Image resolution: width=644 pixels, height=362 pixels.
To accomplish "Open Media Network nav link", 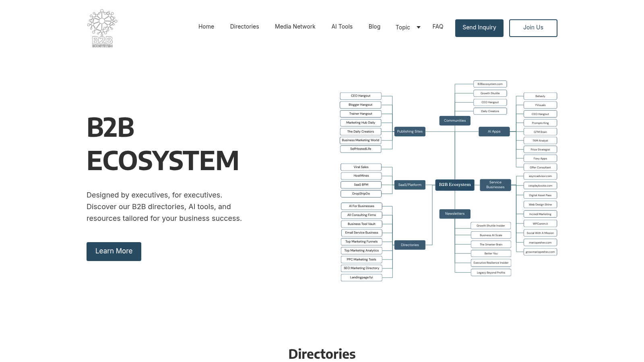I will (x=295, y=27).
